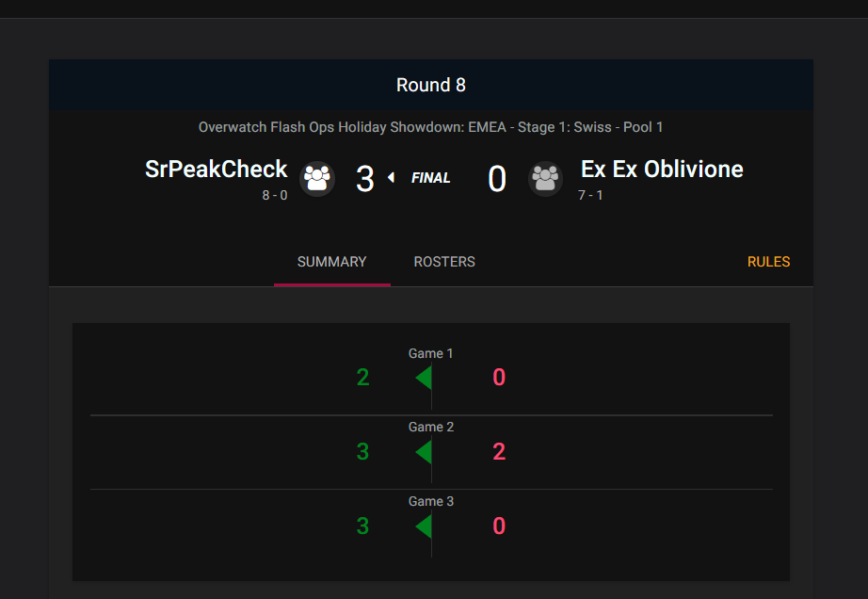Click SrPeakCheck team avatar icon
The image size is (868, 599).
(x=317, y=179)
